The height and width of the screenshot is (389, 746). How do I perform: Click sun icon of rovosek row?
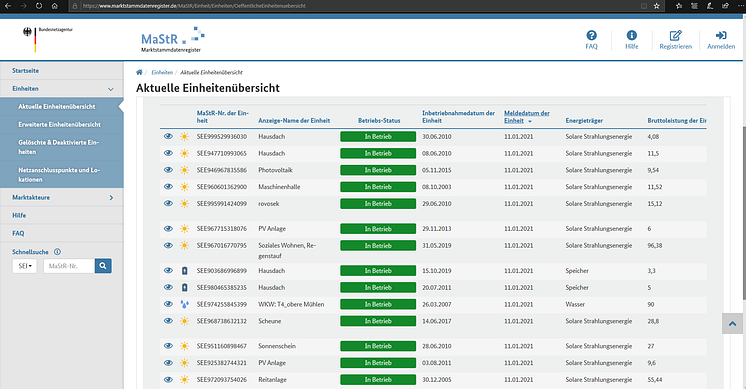(185, 204)
